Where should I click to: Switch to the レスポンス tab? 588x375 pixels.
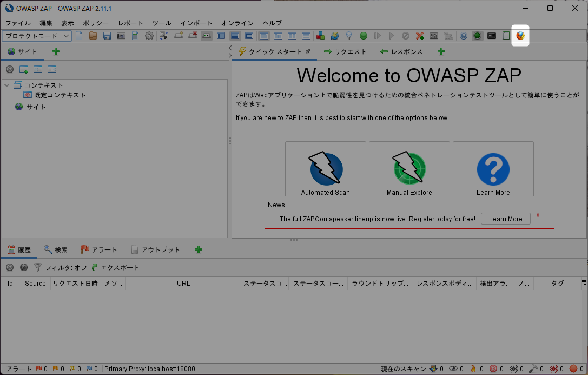401,52
